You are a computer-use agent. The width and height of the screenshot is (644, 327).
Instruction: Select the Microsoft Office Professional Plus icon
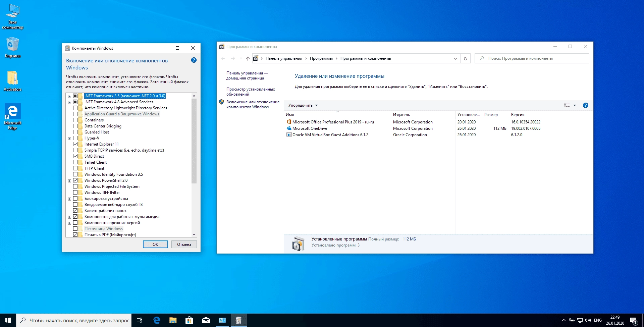pyautogui.click(x=289, y=122)
